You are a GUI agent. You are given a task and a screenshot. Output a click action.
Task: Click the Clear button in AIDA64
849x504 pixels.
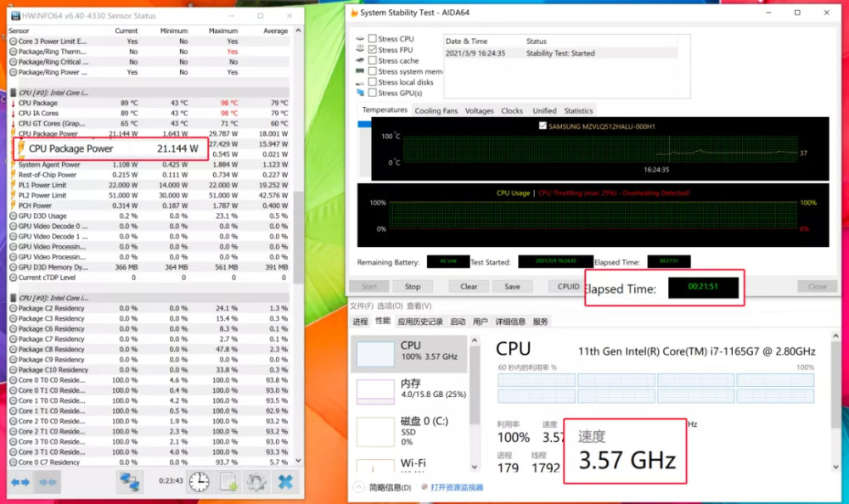pyautogui.click(x=469, y=287)
